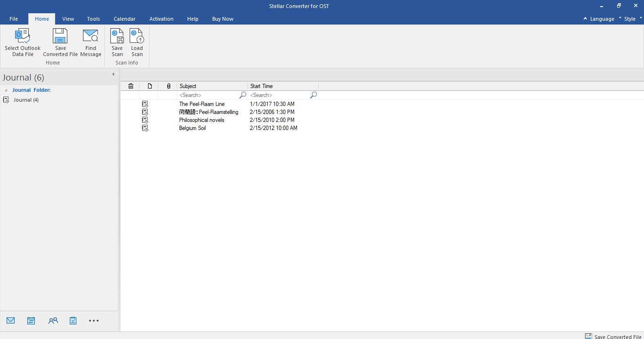
Task: Click start time 1/1/2017 10:30 AM
Action: [x=272, y=104]
